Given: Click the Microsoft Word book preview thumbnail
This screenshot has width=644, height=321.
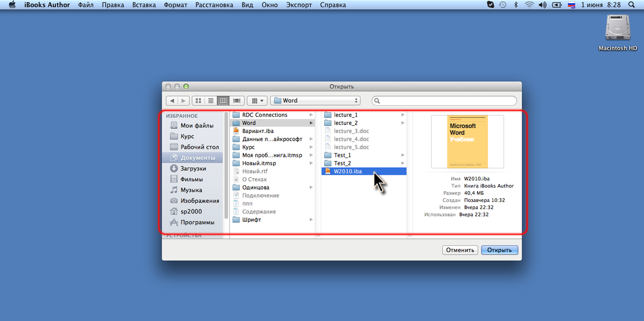Looking at the screenshot, I should pos(467,141).
